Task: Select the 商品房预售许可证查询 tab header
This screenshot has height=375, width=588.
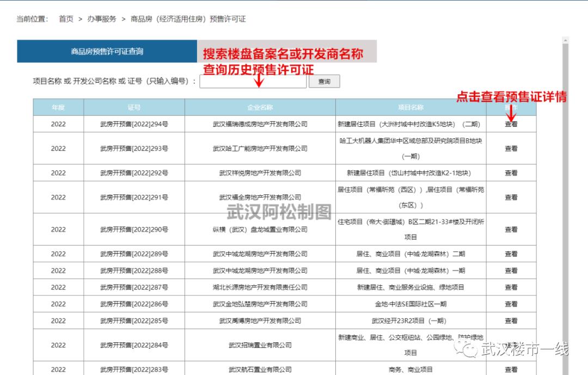Action: click(x=107, y=50)
